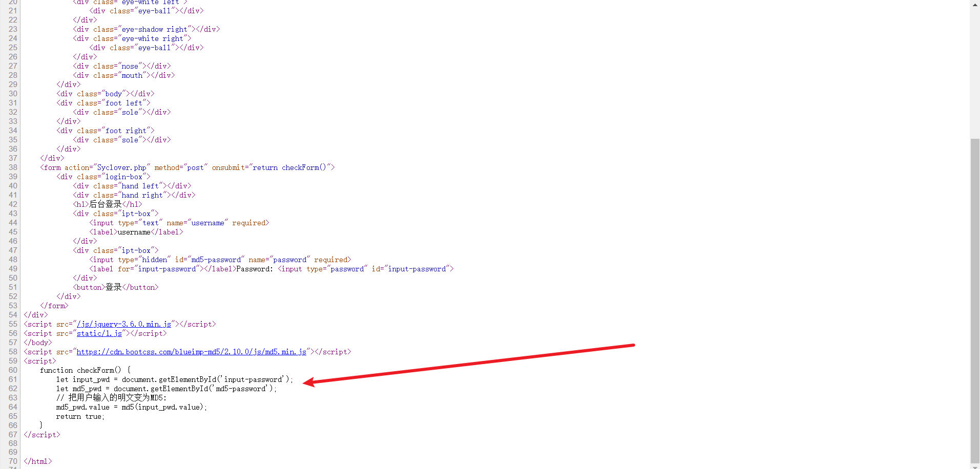Click the closing </body> tag

(x=38, y=343)
